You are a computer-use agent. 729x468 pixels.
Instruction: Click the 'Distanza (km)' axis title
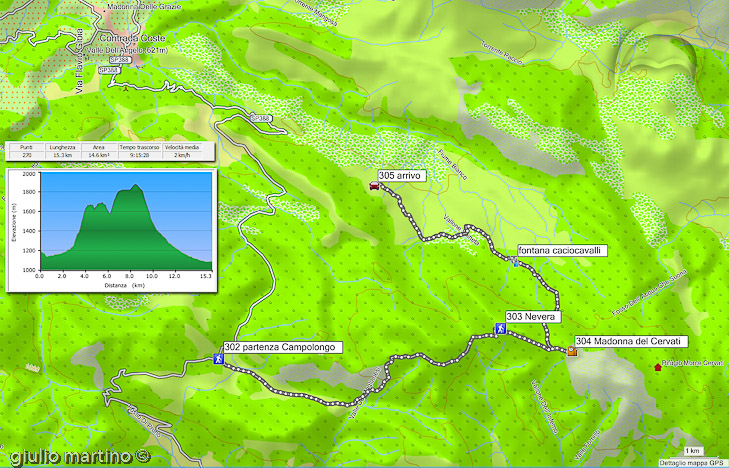(x=125, y=285)
